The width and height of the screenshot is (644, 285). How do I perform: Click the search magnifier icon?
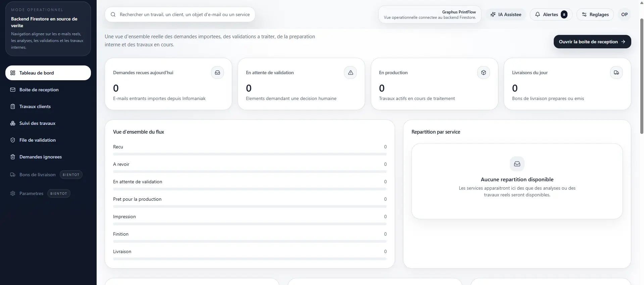tap(113, 14)
